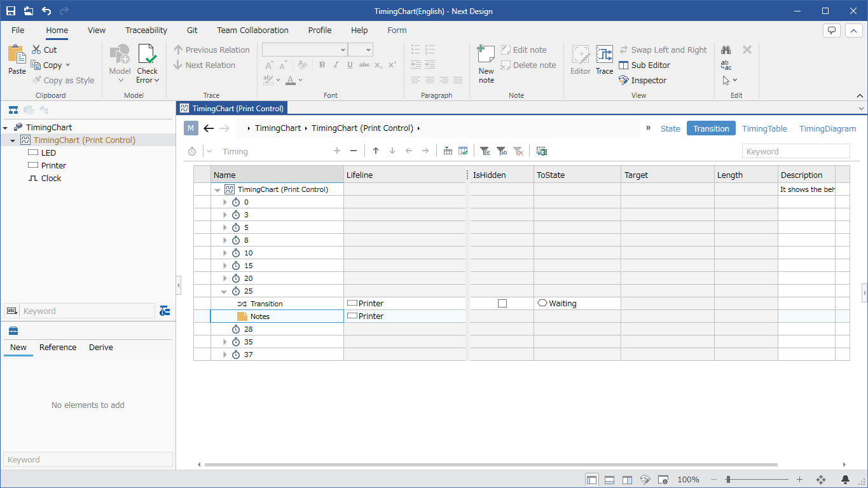Click the Cut scissors icon
Viewport: 868px width, 488px height.
[36, 50]
